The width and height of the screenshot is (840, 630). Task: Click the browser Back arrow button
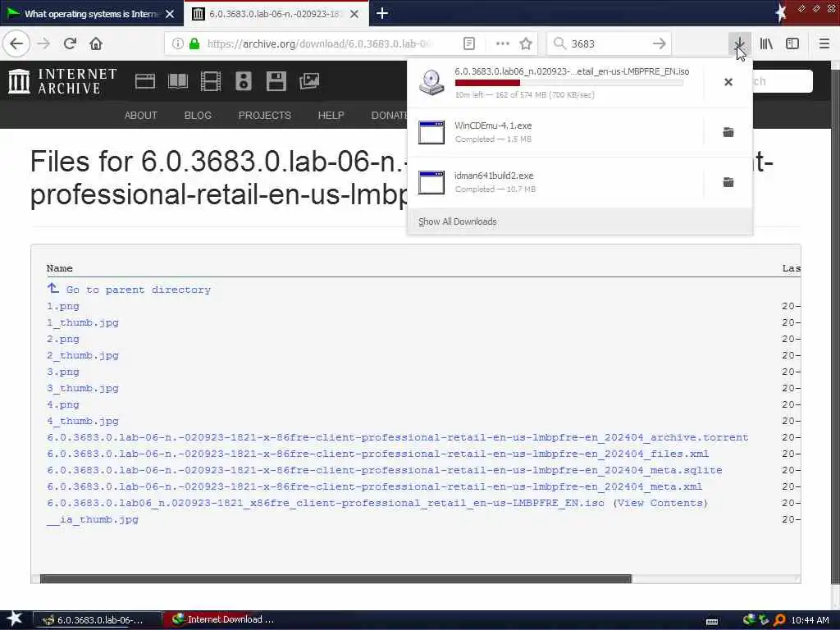point(16,43)
